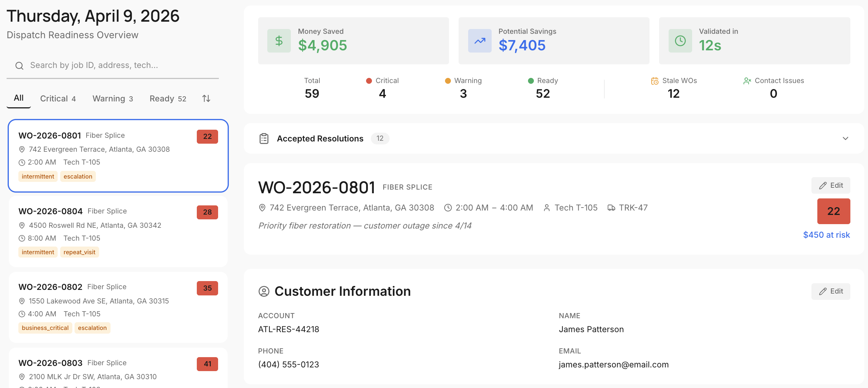Click the Total 59 count
This screenshot has width=868, height=388.
point(312,94)
